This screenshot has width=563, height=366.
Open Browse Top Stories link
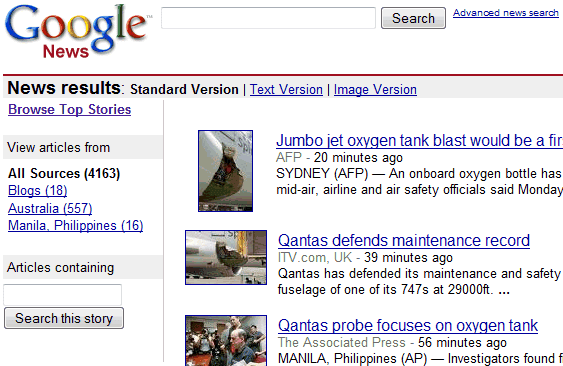coord(70,110)
